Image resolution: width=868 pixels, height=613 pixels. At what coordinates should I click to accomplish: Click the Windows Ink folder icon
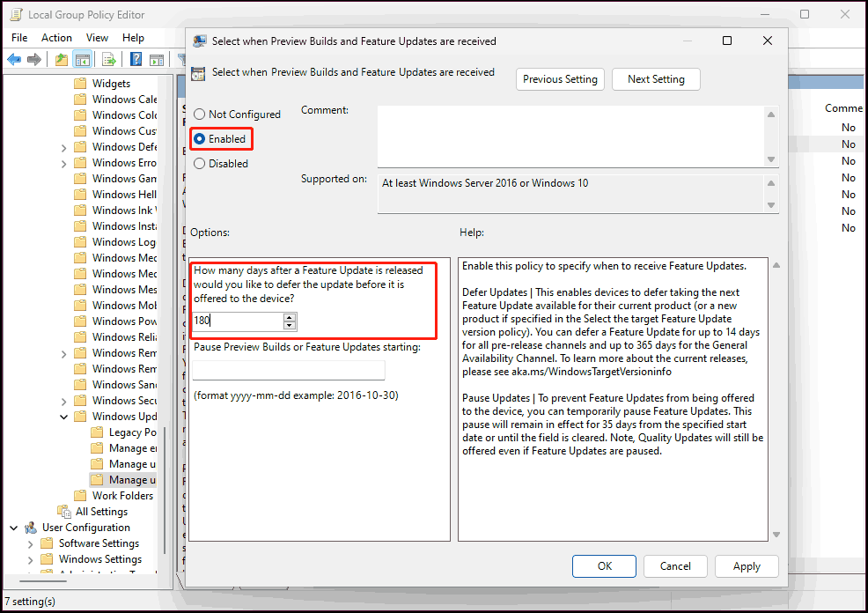coord(80,210)
